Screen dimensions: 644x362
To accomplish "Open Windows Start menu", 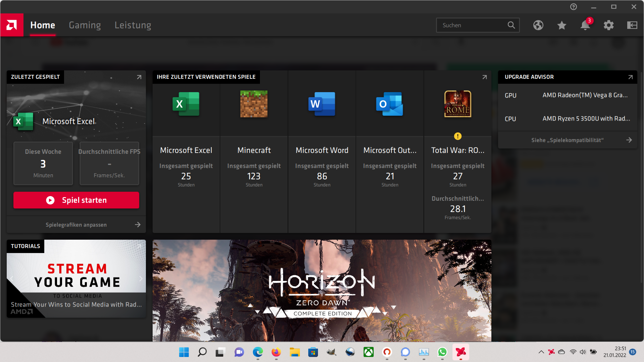I will tap(184, 352).
